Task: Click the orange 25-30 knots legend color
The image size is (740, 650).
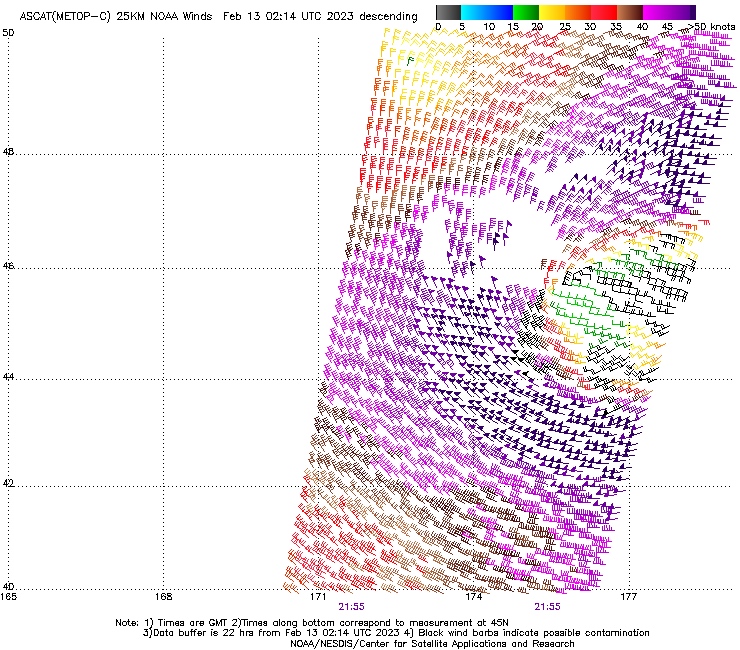Action: pyautogui.click(x=578, y=12)
